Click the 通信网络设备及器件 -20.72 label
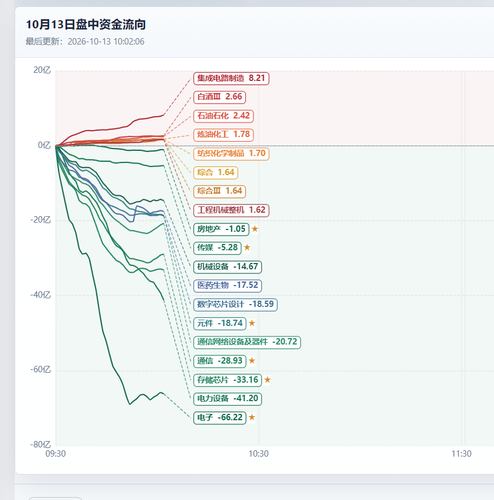 coord(247,342)
